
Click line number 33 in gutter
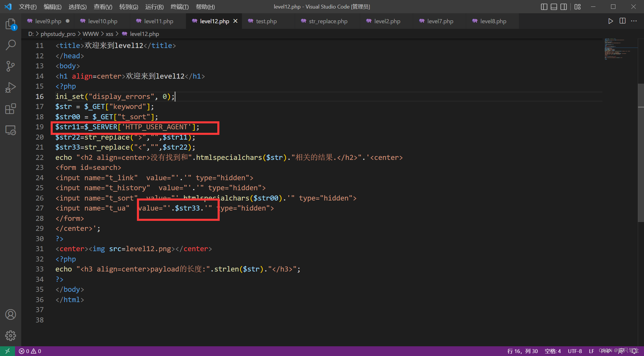point(39,269)
